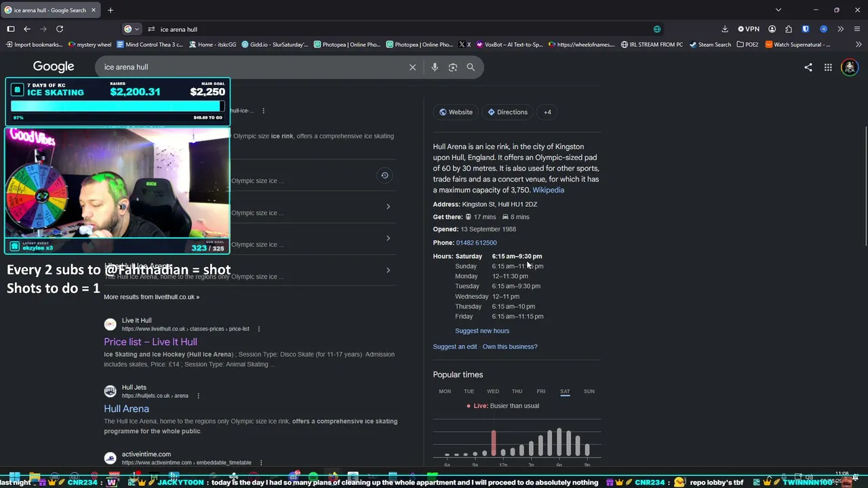
Task: Go forward to the next page
Action: [43, 29]
